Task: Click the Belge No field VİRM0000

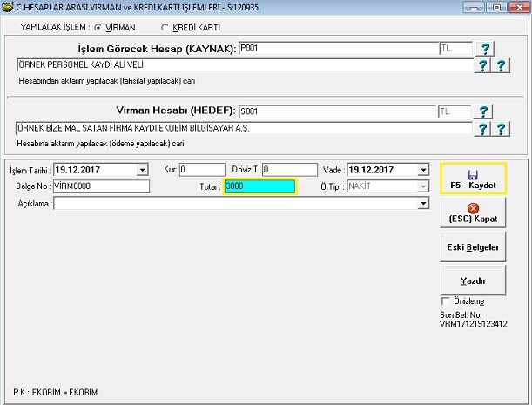Action: [101, 186]
